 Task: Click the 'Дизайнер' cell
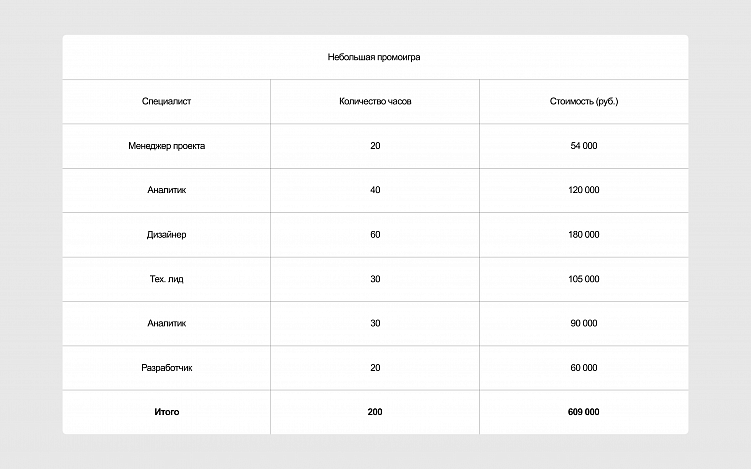click(166, 235)
